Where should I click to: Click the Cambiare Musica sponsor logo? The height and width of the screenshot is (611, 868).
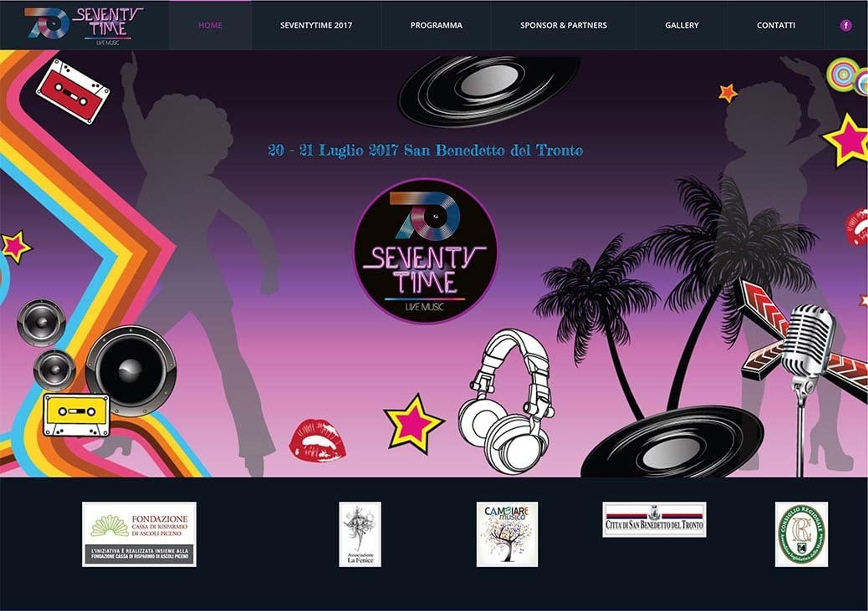coord(507,534)
